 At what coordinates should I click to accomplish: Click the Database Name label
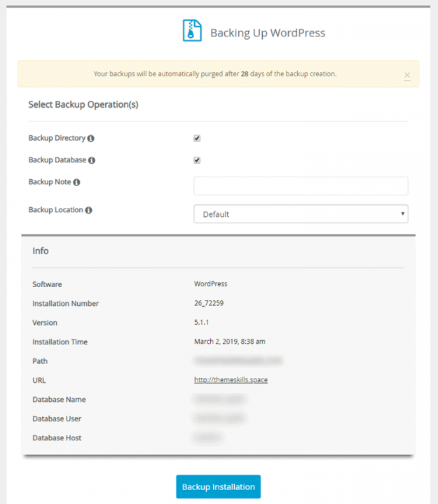pyautogui.click(x=59, y=400)
